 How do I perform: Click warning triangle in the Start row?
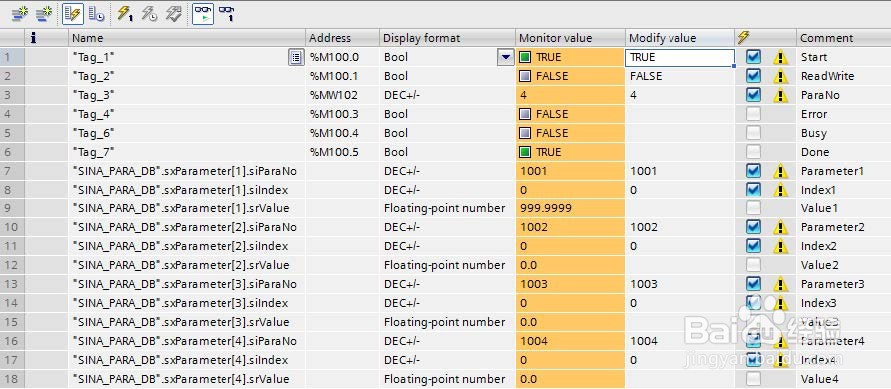781,57
